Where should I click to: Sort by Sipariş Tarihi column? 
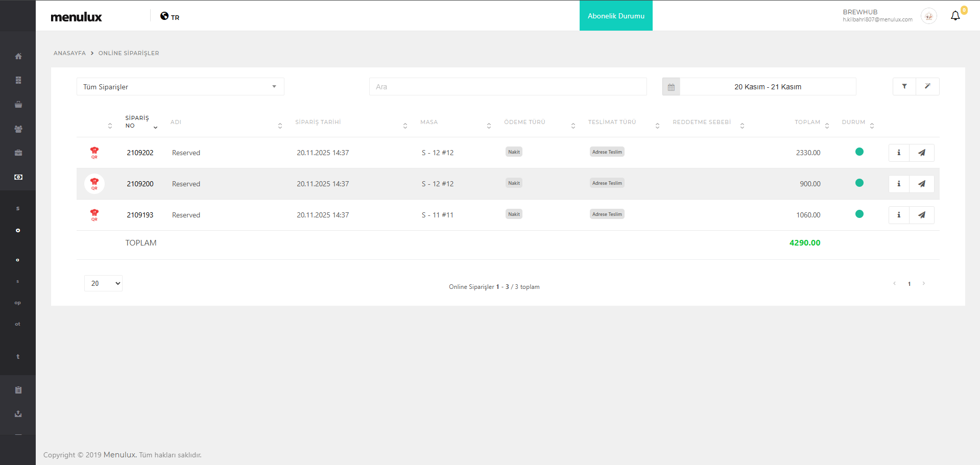coord(318,123)
